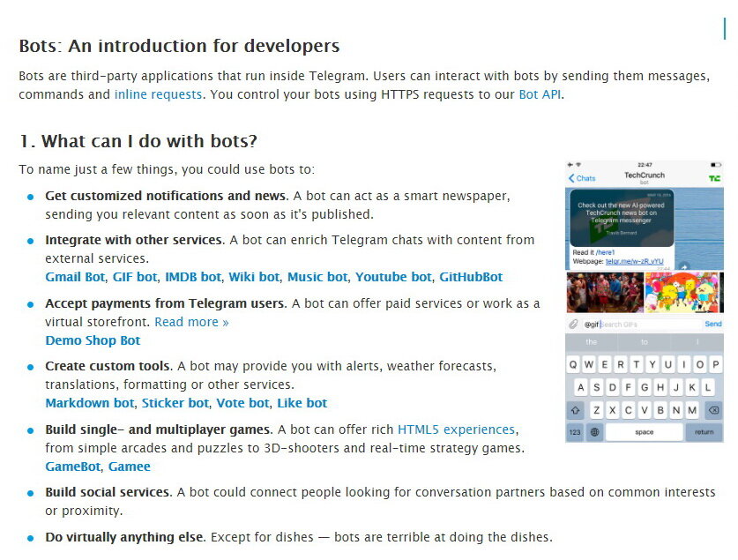Open the IMDB bot link
738x560 pixels.
pos(193,277)
